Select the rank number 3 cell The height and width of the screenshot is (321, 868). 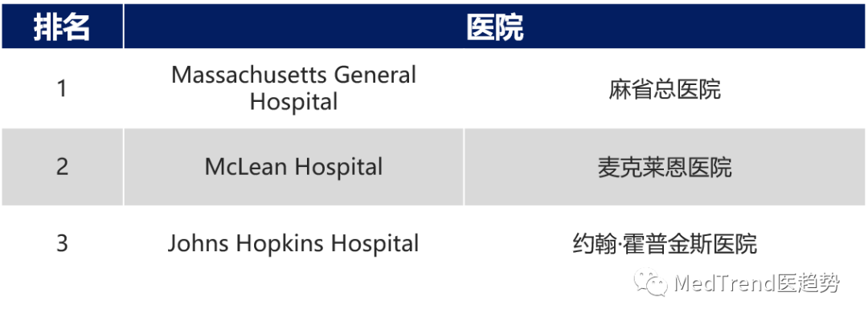click(x=62, y=243)
